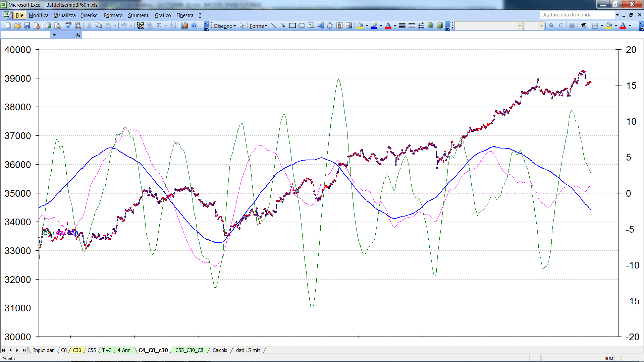This screenshot has height=362, width=644.
Task: Select the Line drawing tool
Action: pyautogui.click(x=273, y=25)
